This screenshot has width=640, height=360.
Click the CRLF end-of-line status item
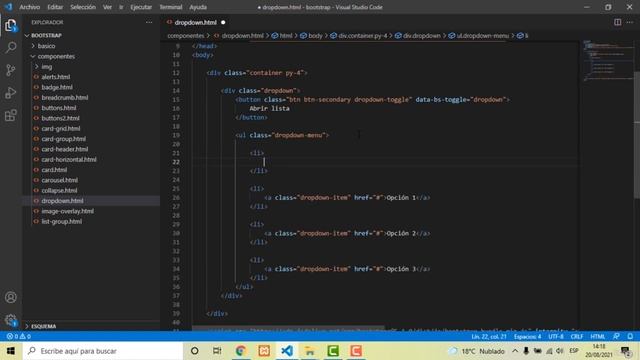[x=576, y=336]
